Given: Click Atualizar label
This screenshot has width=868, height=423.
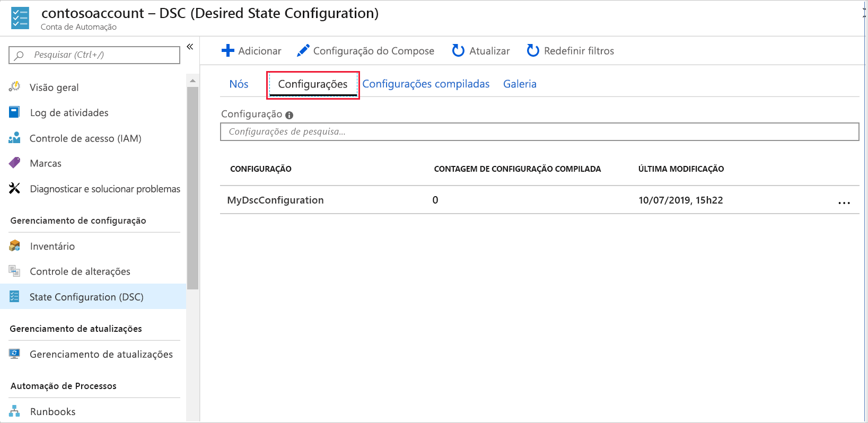Looking at the screenshot, I should tap(489, 51).
